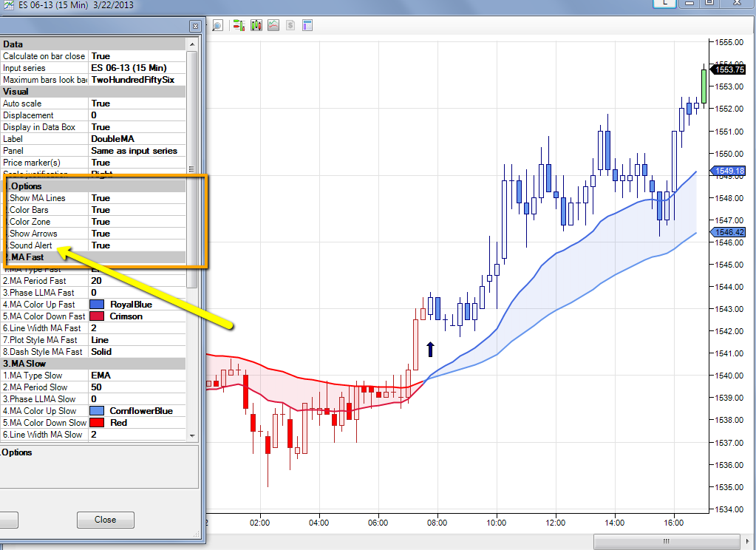The height and width of the screenshot is (550, 756).
Task: Open the Data Series candlestick icon
Action: point(256,25)
